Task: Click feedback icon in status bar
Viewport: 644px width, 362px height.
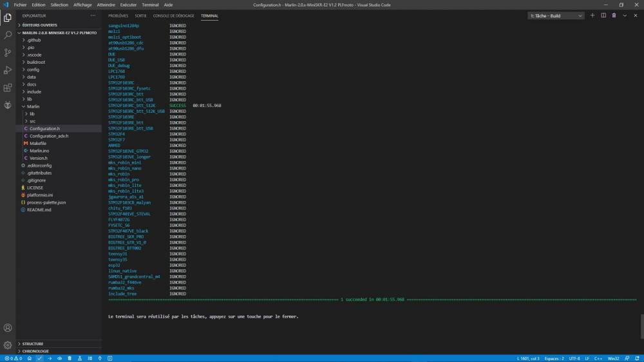Action: coord(627,358)
